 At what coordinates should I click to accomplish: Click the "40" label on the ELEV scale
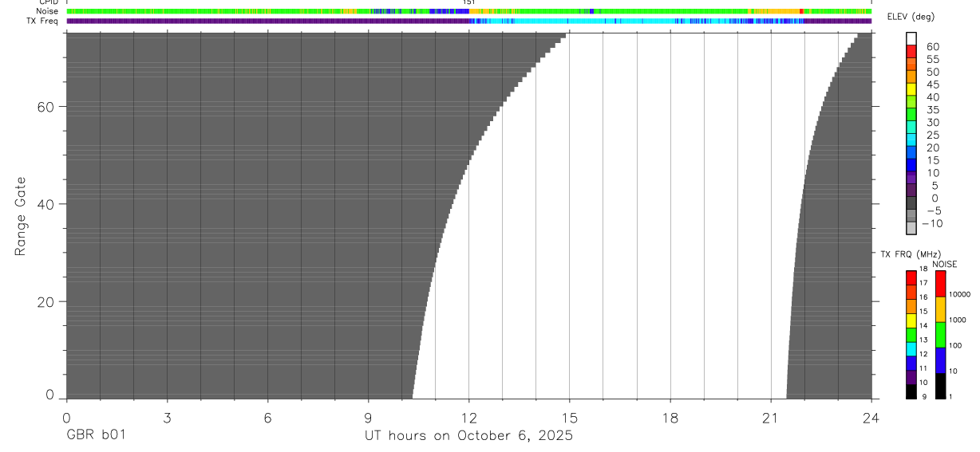click(932, 97)
